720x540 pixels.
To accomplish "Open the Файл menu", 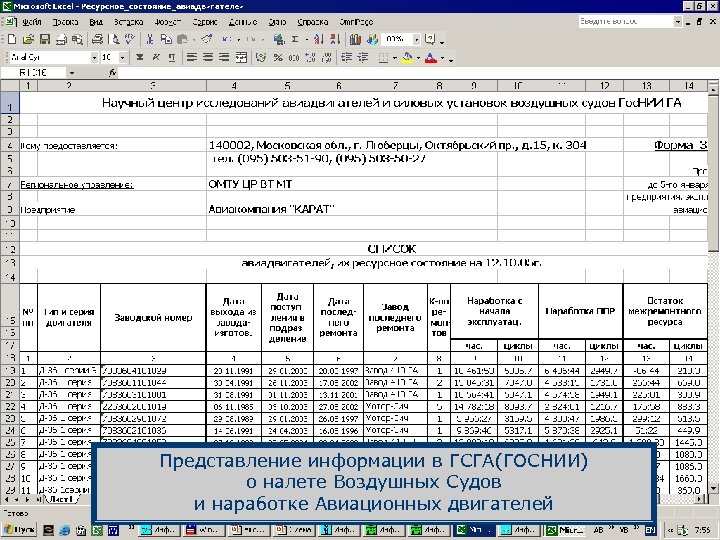I will pos(31,22).
